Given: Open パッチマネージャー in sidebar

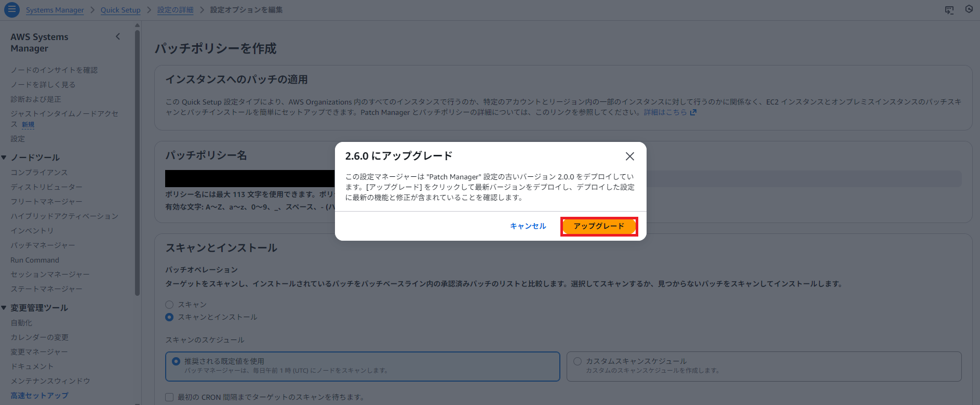Looking at the screenshot, I should [x=43, y=245].
